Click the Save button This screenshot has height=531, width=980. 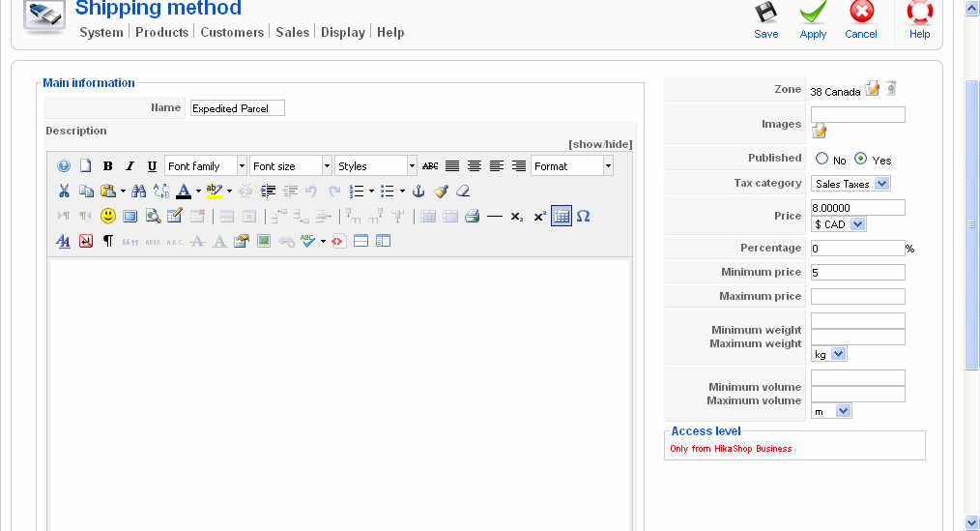(x=766, y=19)
